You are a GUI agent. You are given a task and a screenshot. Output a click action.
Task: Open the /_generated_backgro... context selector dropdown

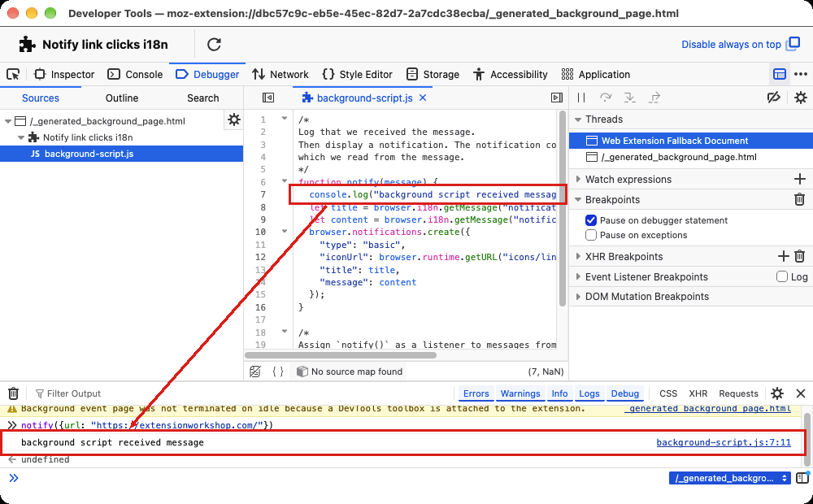[x=729, y=478]
